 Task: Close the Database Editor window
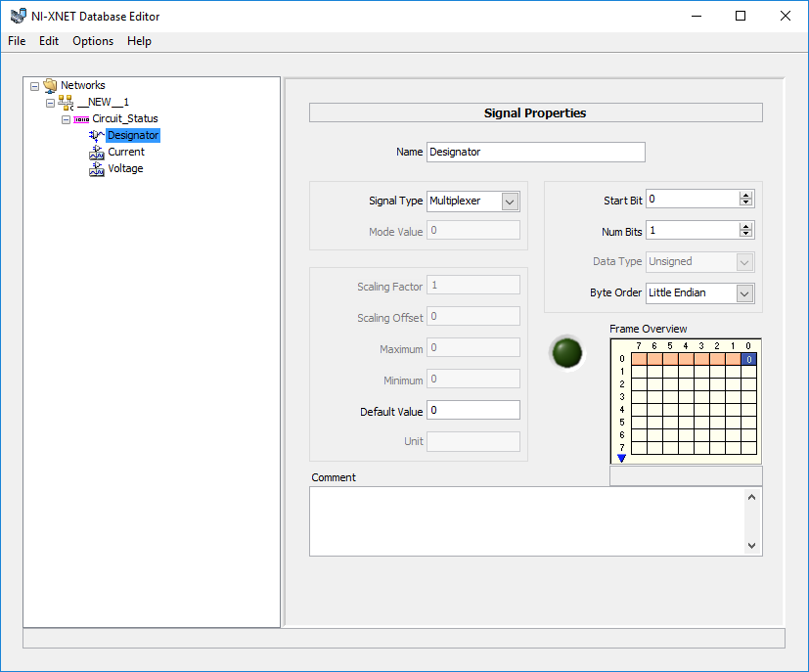pyautogui.click(x=786, y=16)
